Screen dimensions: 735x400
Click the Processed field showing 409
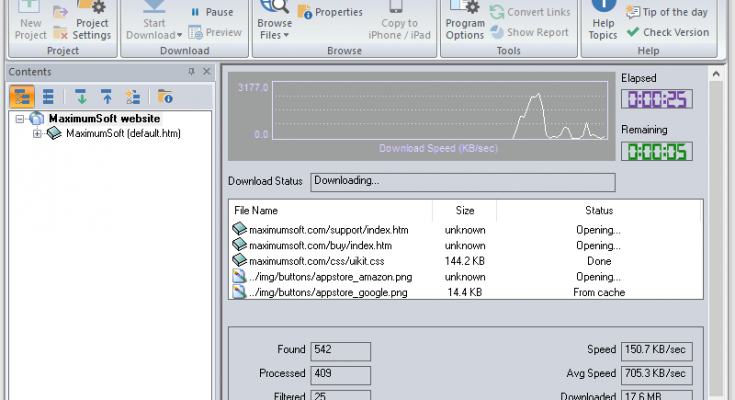click(340, 375)
